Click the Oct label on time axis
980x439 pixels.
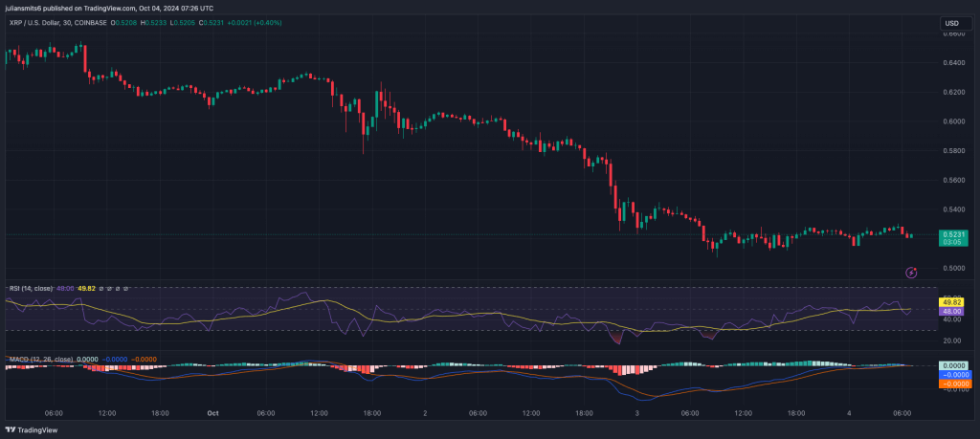[x=213, y=413]
